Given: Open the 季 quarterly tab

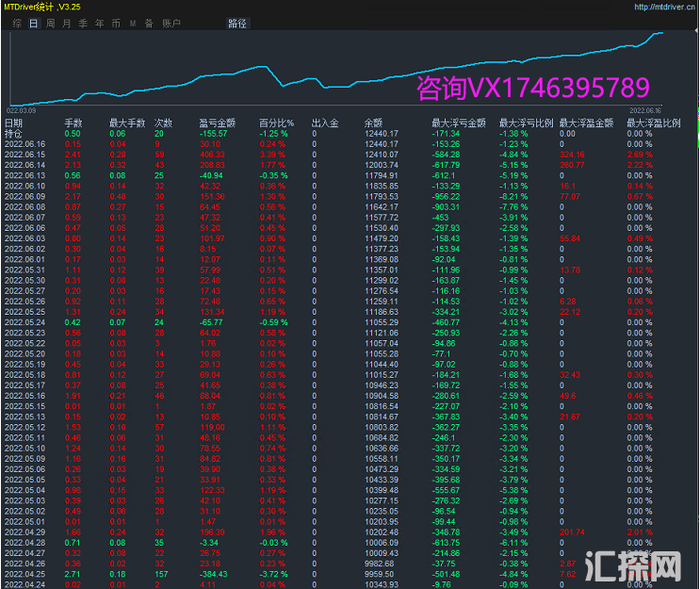Looking at the screenshot, I should coord(83,23).
